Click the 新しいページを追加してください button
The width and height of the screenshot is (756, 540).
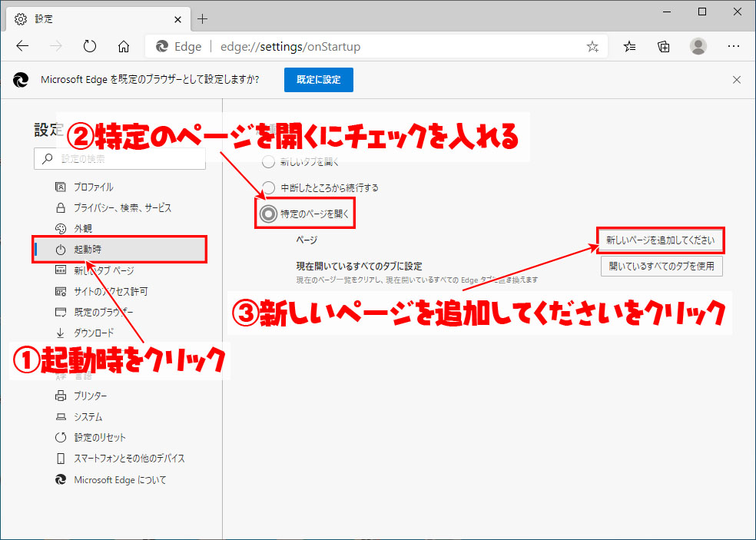click(x=661, y=240)
